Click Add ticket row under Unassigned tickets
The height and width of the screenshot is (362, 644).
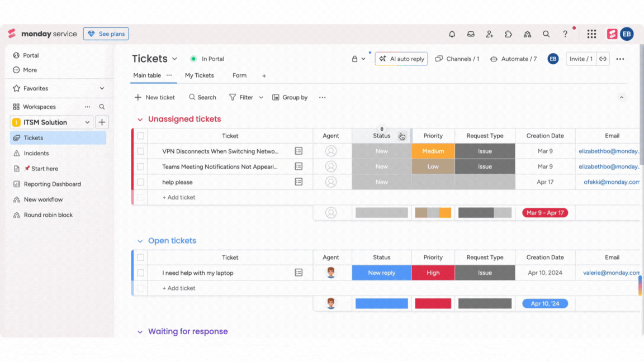click(x=179, y=197)
